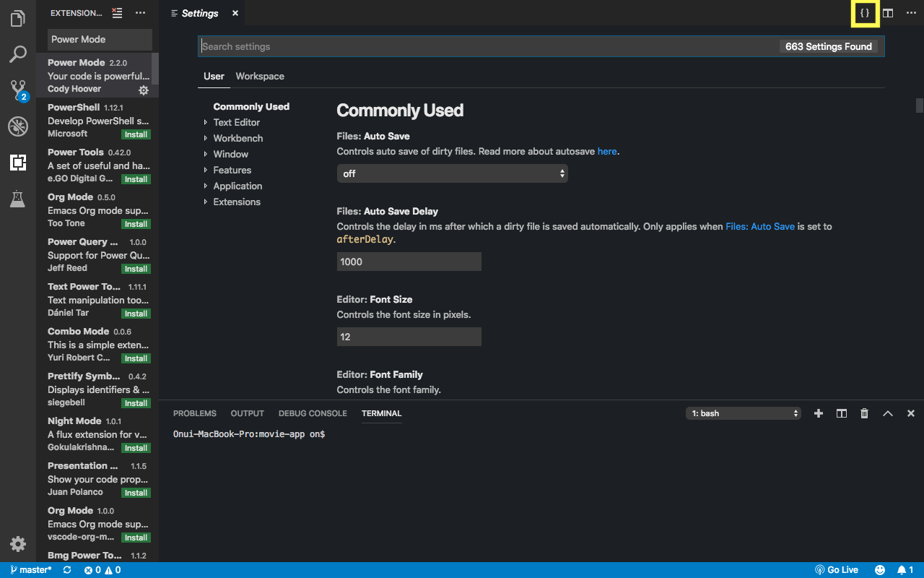Open the Debug view in activity bar

(x=18, y=126)
